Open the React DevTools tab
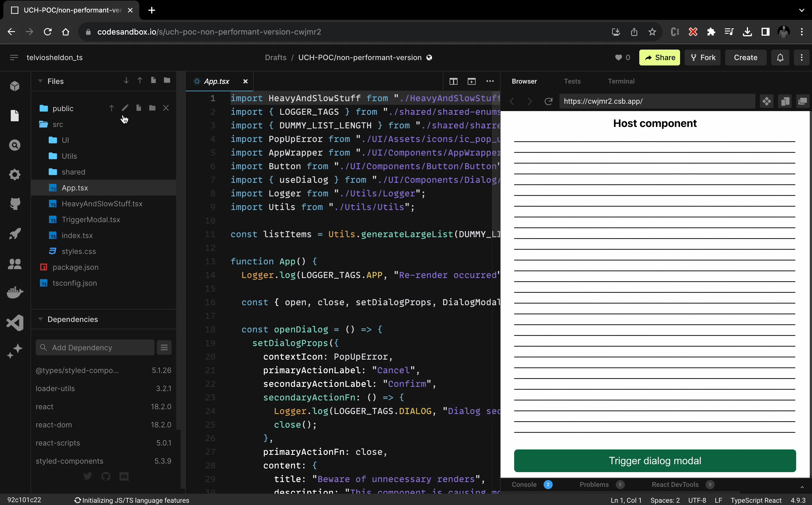The image size is (812, 505). point(683,484)
